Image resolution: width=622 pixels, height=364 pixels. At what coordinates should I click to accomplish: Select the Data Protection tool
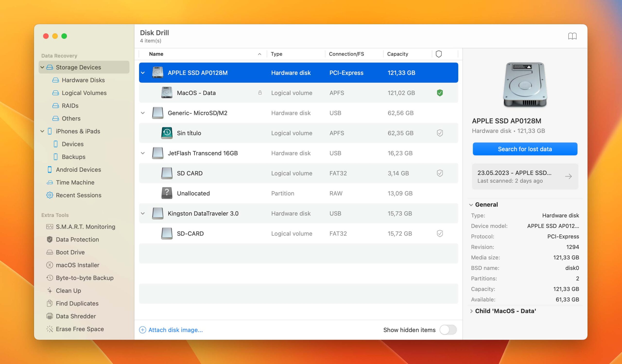[x=77, y=239]
